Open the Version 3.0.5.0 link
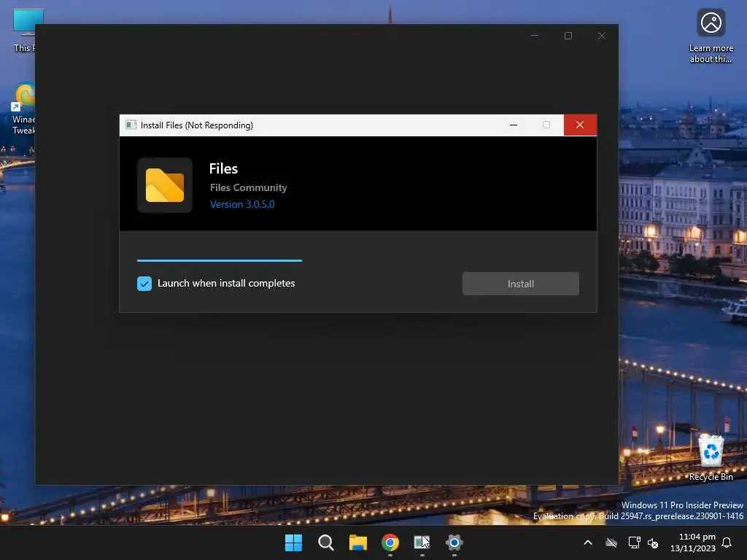This screenshot has width=747, height=560. pos(242,204)
